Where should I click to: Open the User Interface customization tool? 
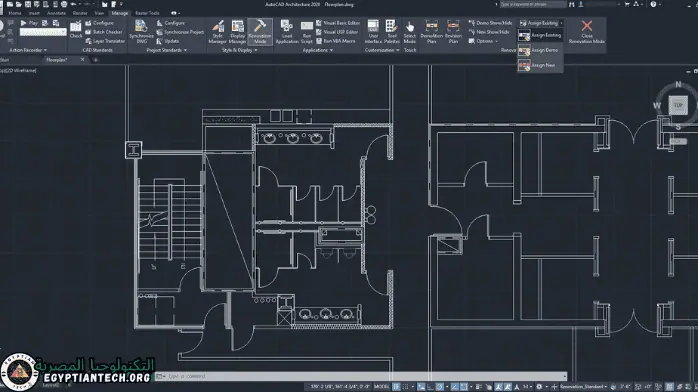pos(373,32)
